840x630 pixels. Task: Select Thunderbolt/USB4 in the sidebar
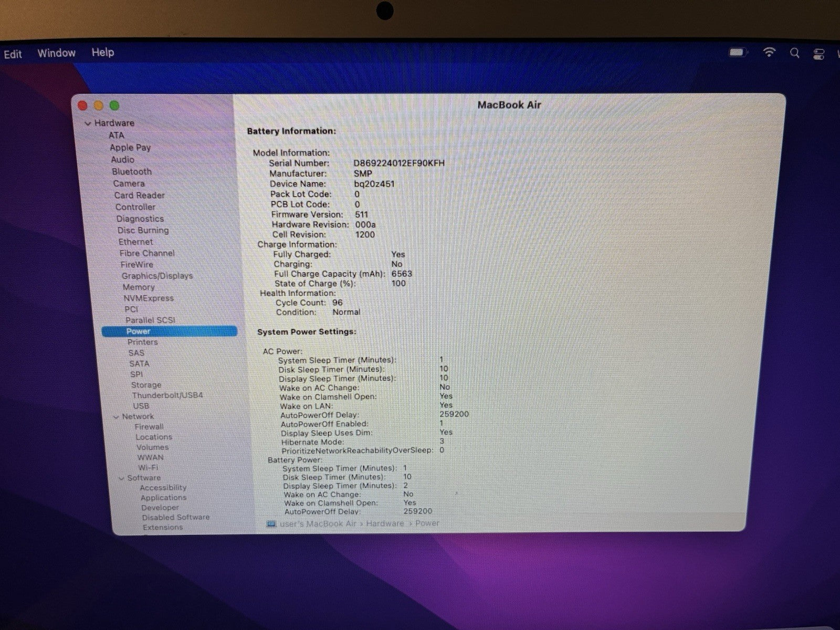167,395
